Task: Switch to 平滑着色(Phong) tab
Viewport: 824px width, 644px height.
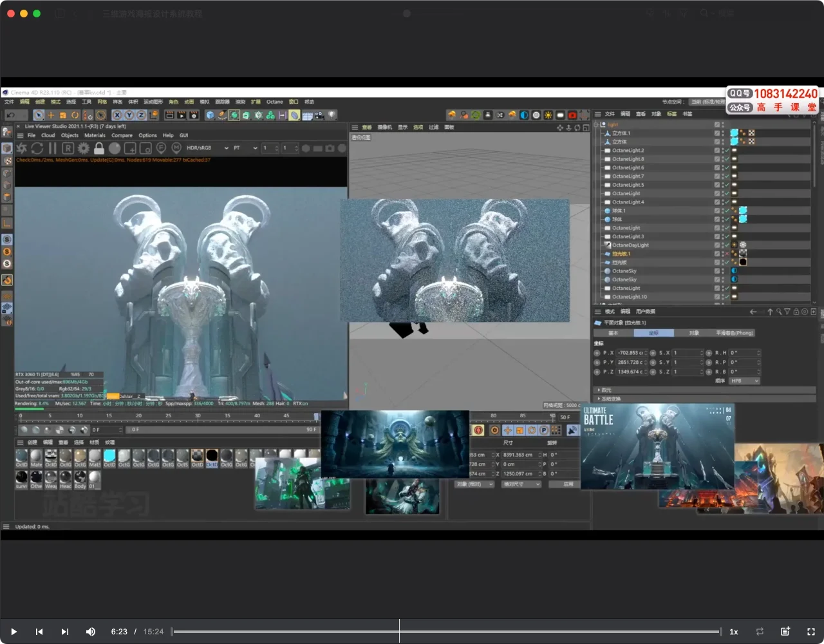Action: point(735,333)
